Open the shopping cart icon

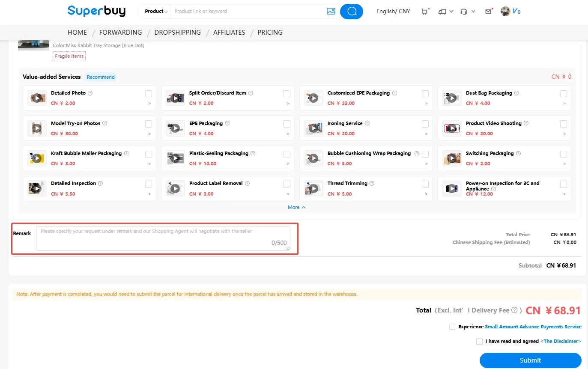(x=424, y=12)
